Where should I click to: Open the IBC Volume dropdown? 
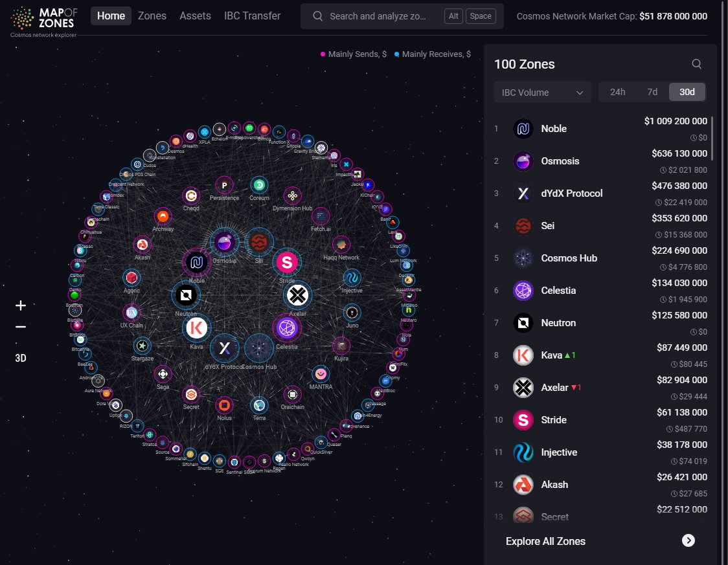click(542, 93)
